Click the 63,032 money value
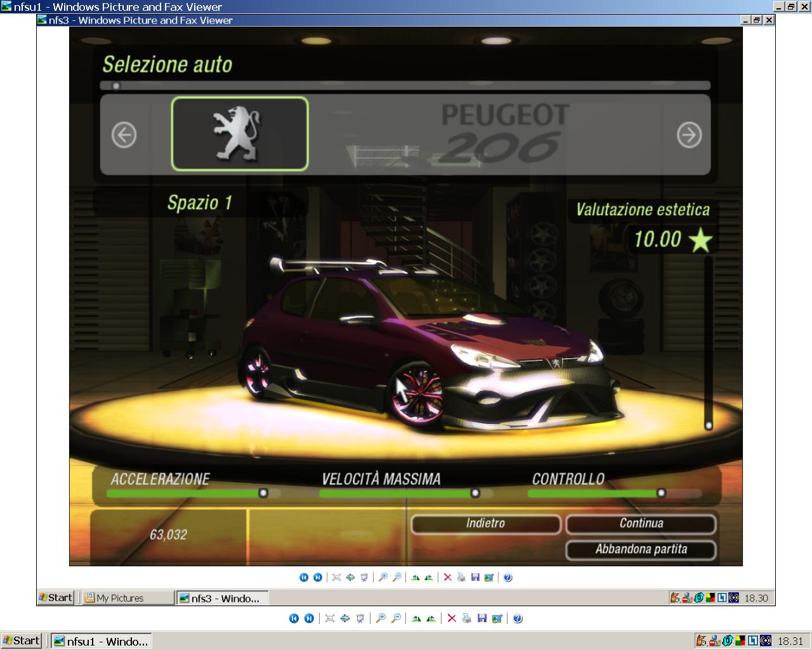This screenshot has height=650, width=812. click(168, 535)
